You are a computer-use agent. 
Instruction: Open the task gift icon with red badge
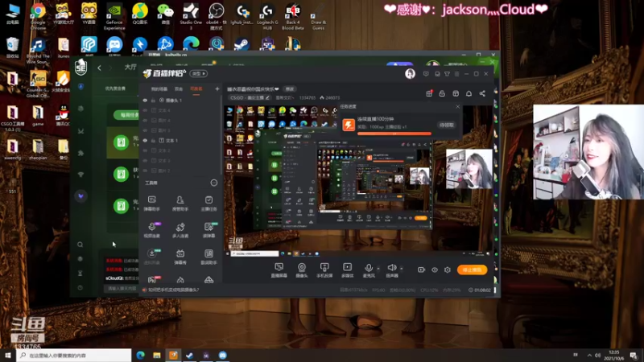[x=429, y=93]
